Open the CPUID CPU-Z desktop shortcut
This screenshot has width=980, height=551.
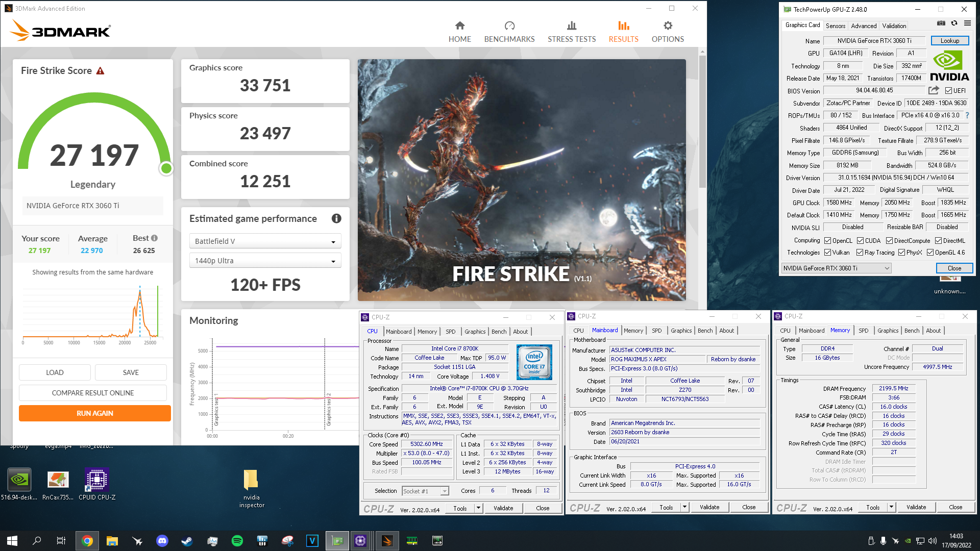96,484
